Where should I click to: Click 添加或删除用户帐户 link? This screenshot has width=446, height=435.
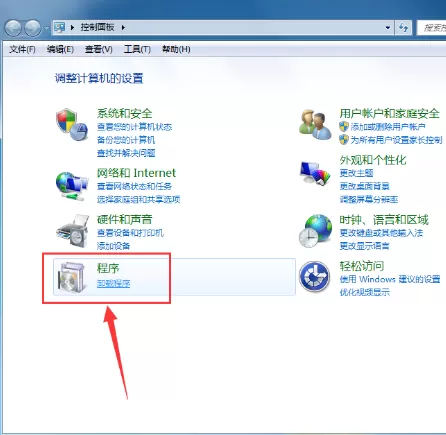(x=388, y=127)
